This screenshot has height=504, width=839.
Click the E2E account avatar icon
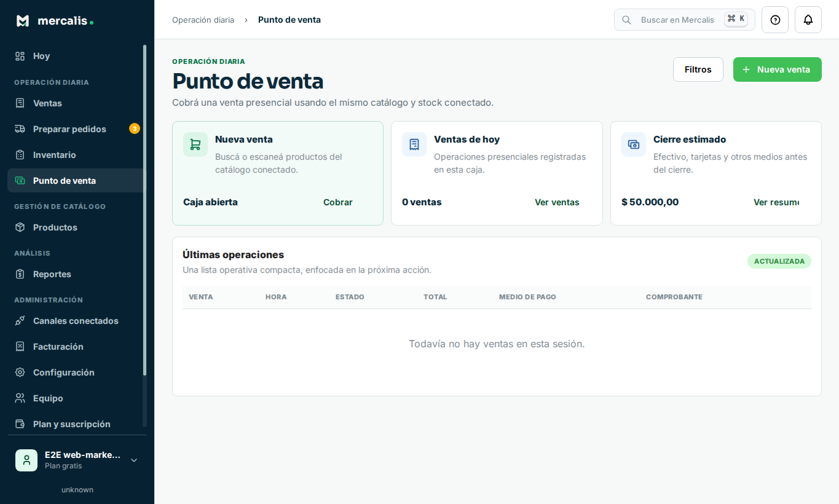[26, 460]
